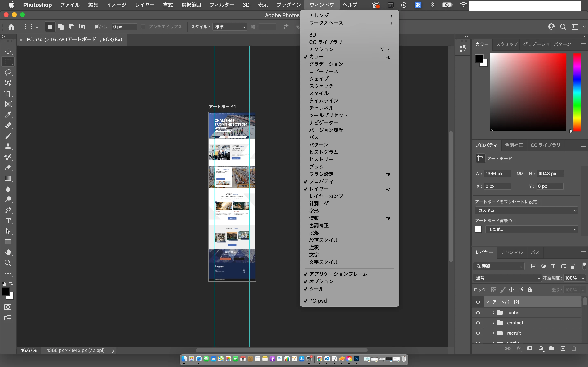
Task: Click the create new group folder icon
Action: pos(552,349)
